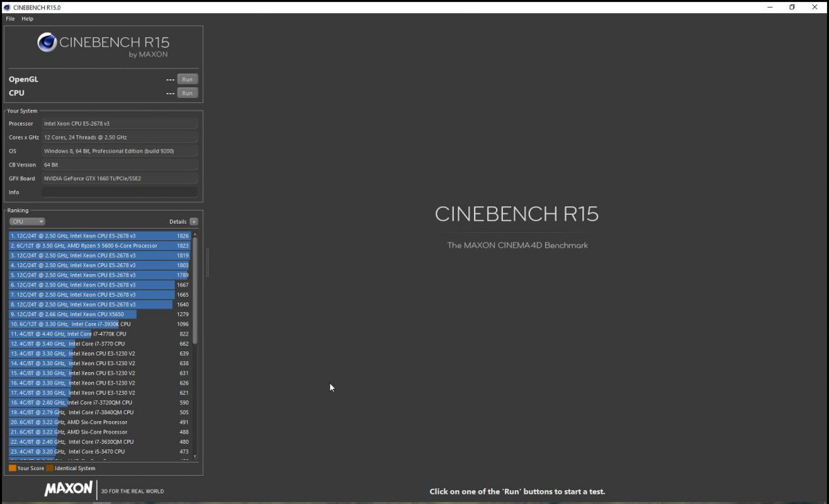Select ranking row 10 Intel Core i7-3930K
829x504 pixels.
99,324
